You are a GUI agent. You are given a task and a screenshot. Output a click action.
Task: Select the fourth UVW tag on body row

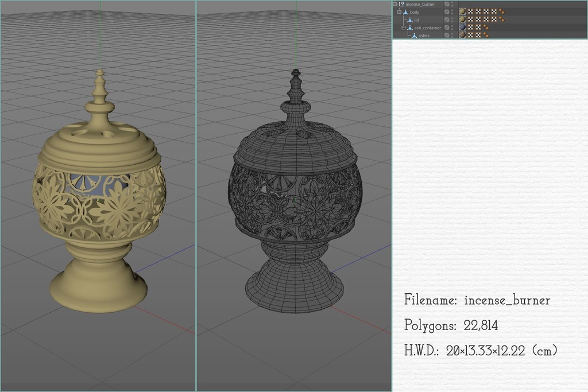[494, 12]
